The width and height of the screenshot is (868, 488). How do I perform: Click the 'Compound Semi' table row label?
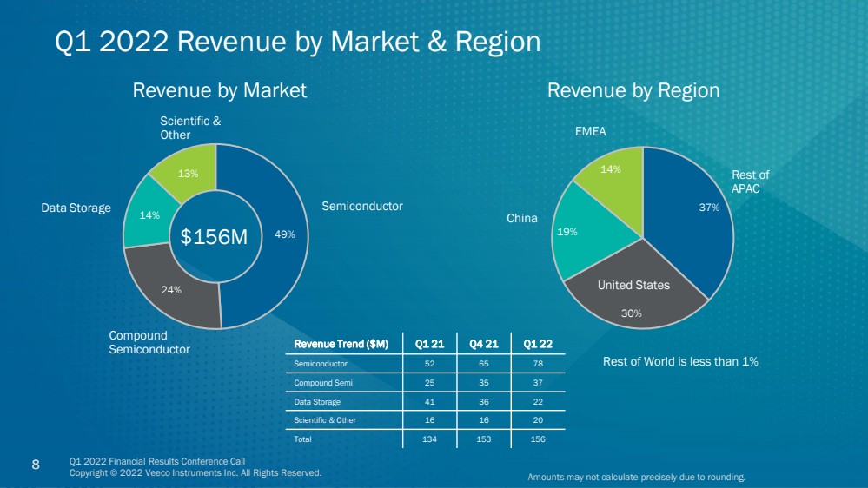323,383
